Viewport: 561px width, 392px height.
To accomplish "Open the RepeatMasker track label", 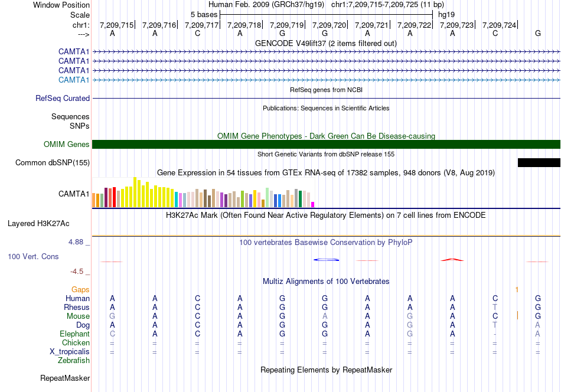I will pos(65,378).
